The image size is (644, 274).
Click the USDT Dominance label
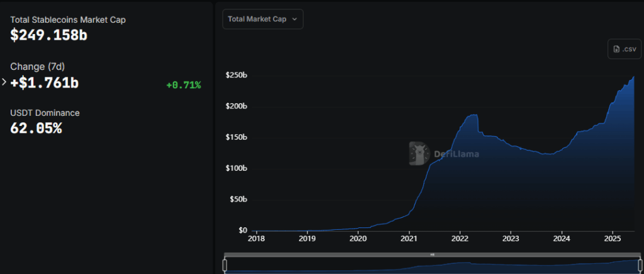(x=45, y=113)
